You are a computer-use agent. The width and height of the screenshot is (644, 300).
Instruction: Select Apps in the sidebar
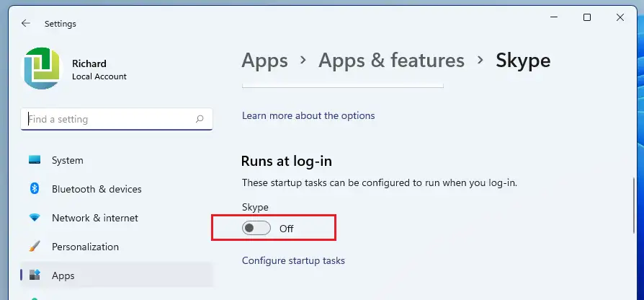click(x=117, y=275)
